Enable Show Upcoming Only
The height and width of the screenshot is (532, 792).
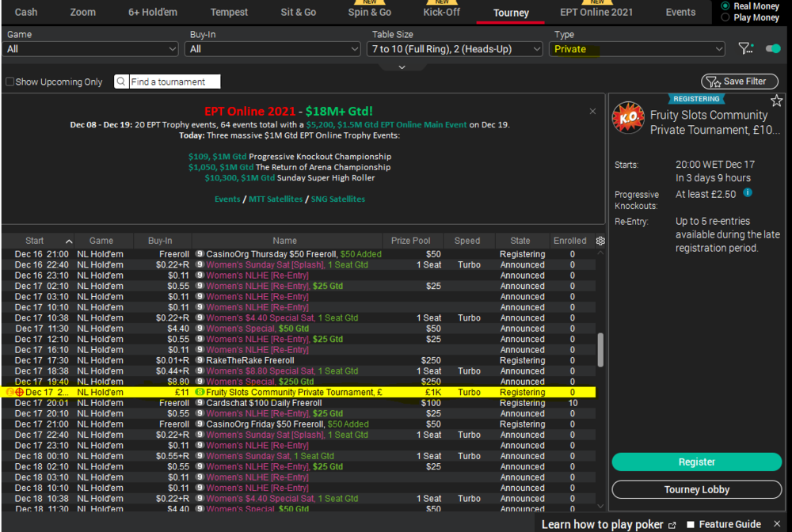[x=10, y=81]
